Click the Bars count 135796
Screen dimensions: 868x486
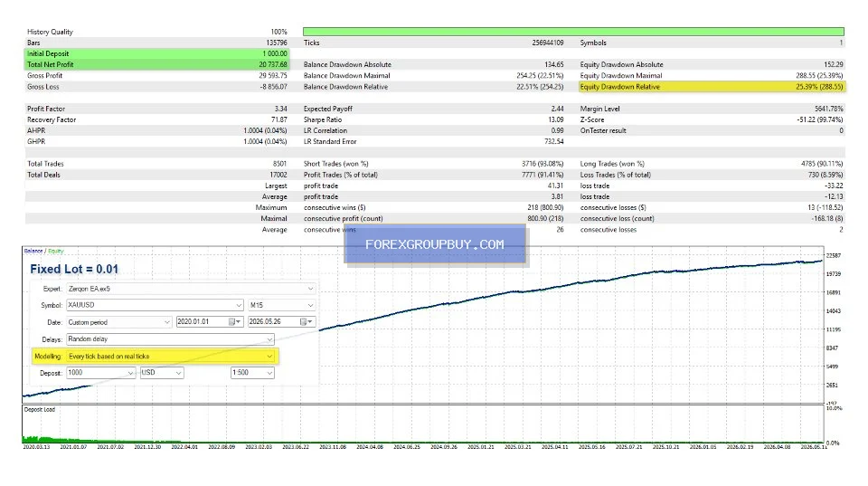pyautogui.click(x=277, y=43)
